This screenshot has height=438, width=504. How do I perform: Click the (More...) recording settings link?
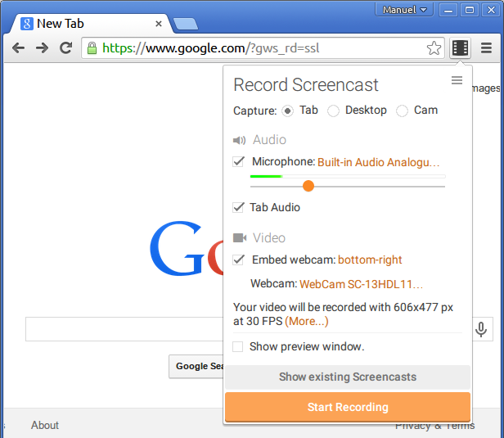tap(307, 321)
